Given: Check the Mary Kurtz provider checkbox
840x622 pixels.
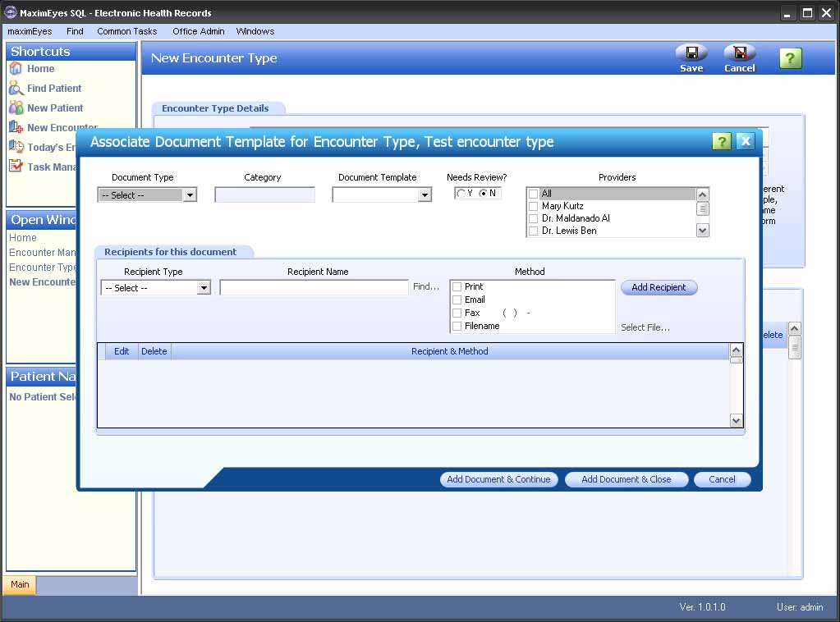Looking at the screenshot, I should point(533,206).
